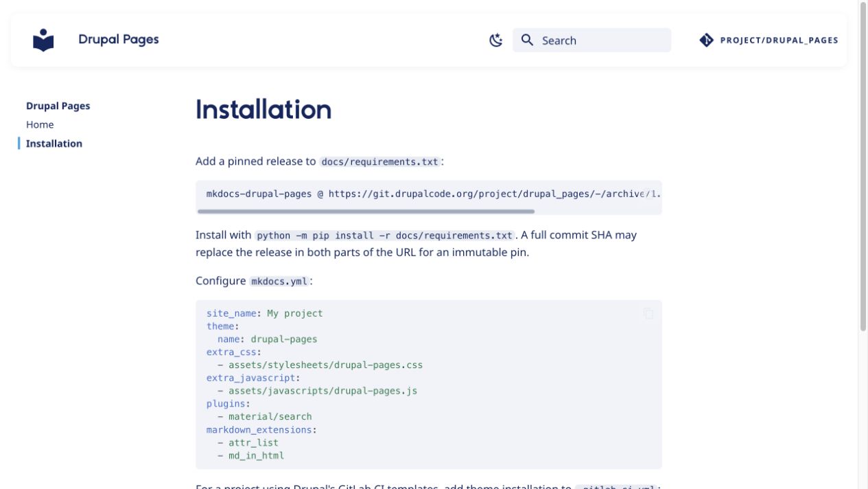Click the page vertical scrollbar thumb
Viewport: 868px width, 489px height.
(x=863, y=166)
